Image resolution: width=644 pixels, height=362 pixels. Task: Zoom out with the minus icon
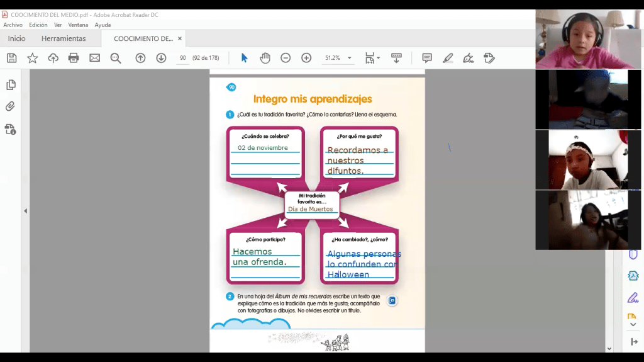[286, 58]
